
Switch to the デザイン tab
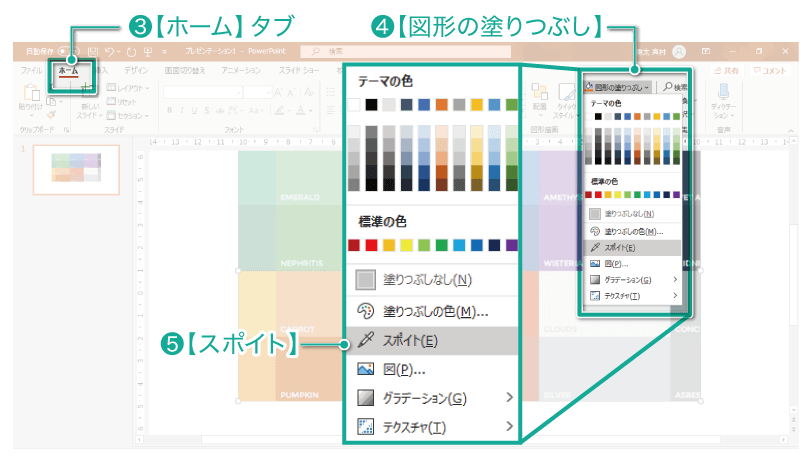click(136, 70)
